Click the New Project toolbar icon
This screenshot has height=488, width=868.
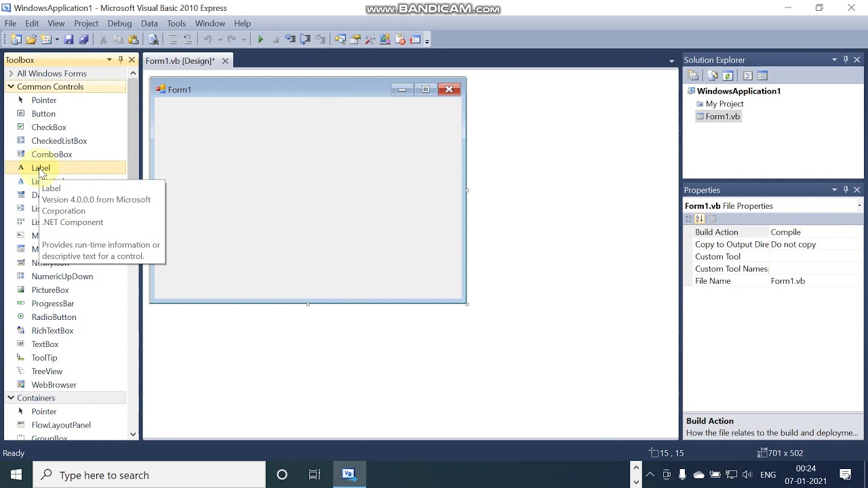16,40
